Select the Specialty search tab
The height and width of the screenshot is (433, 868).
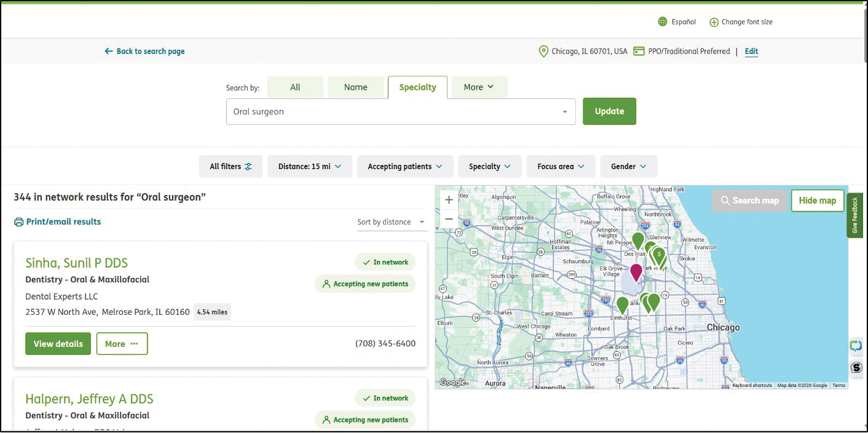coord(417,87)
